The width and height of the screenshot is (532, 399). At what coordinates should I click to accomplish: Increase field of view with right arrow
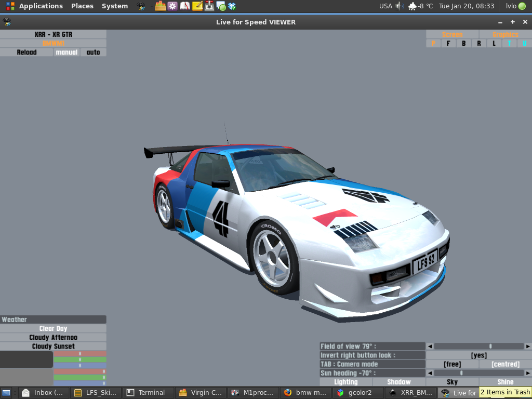(528, 346)
